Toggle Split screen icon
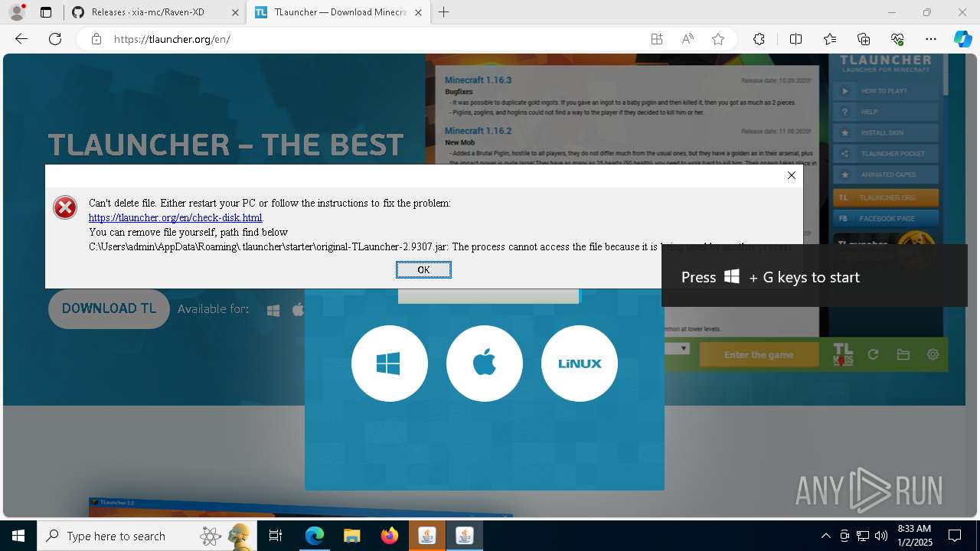This screenshot has width=980, height=551. 795,39
